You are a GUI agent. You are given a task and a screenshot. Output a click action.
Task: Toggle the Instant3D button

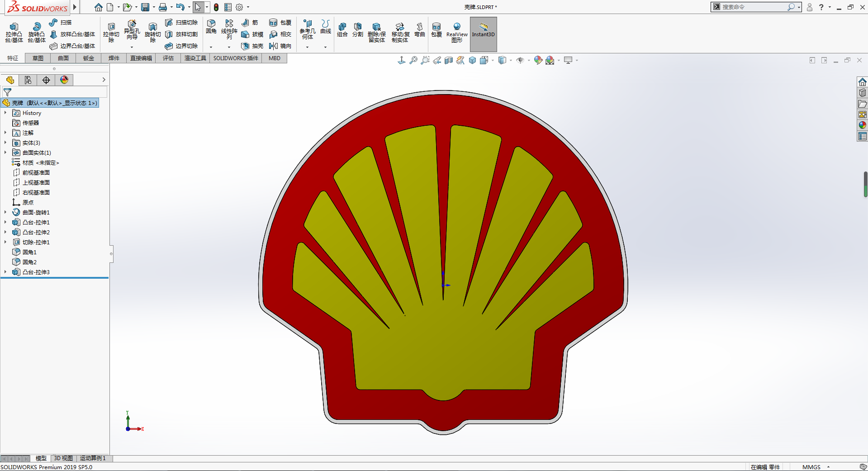point(484,34)
